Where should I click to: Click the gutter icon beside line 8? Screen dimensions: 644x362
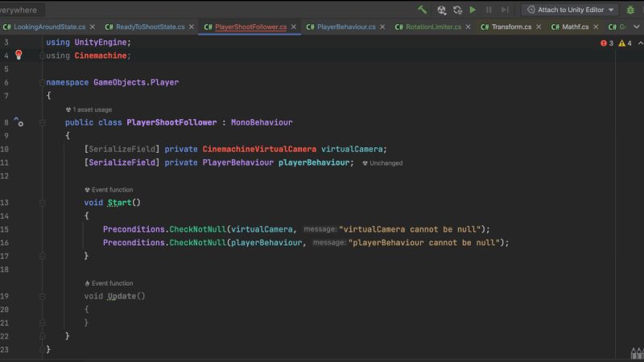coord(19,123)
